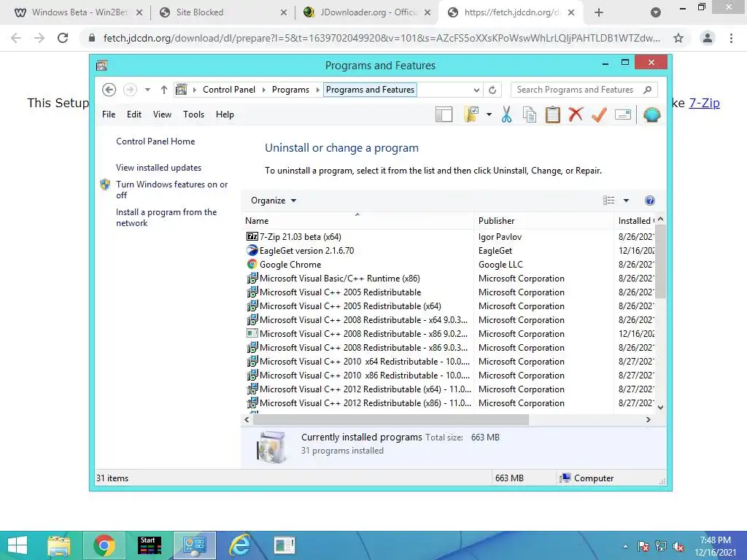Click Turn Windows features on or off
Image resolution: width=747 pixels, height=560 pixels.
171,190
